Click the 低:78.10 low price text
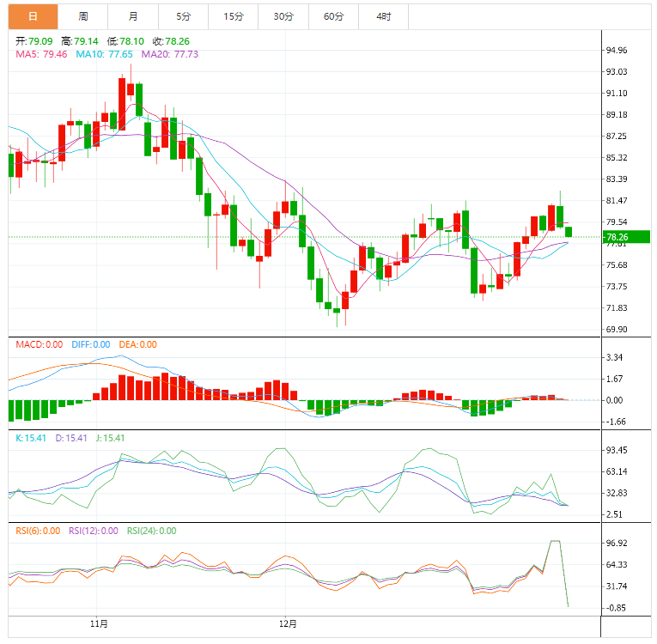657x644 pixels. 125,41
